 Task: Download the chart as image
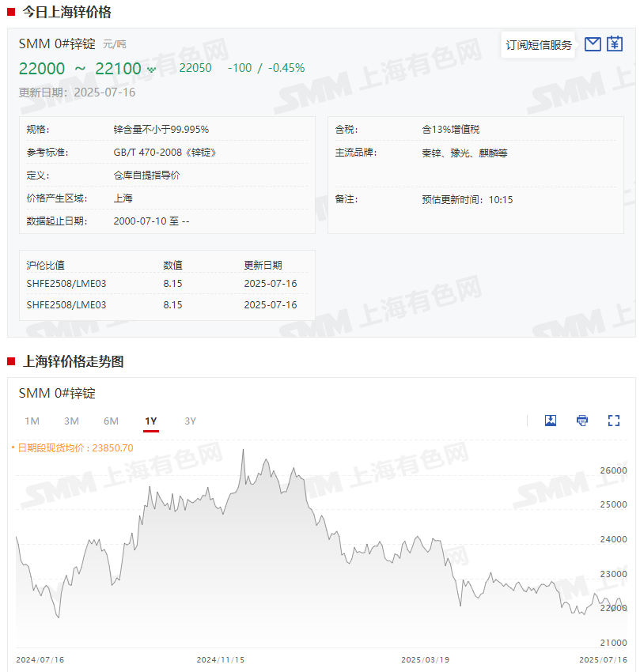[551, 421]
